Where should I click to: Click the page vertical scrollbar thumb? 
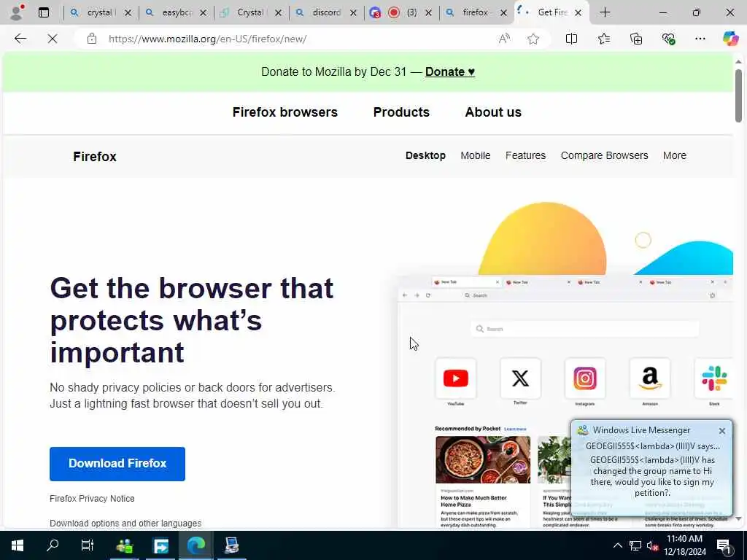[738, 96]
